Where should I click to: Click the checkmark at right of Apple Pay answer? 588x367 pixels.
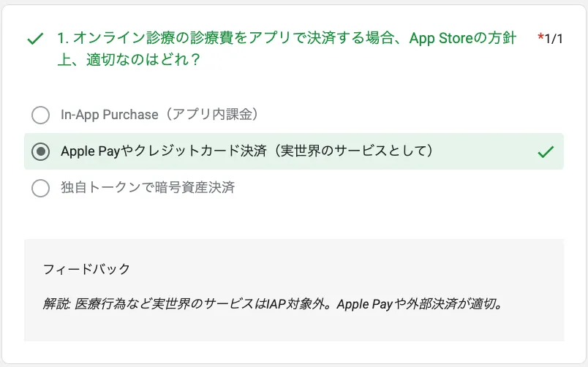(546, 152)
